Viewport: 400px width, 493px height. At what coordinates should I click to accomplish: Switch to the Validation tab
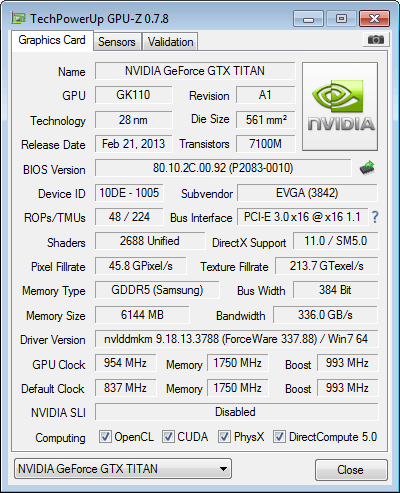click(170, 42)
